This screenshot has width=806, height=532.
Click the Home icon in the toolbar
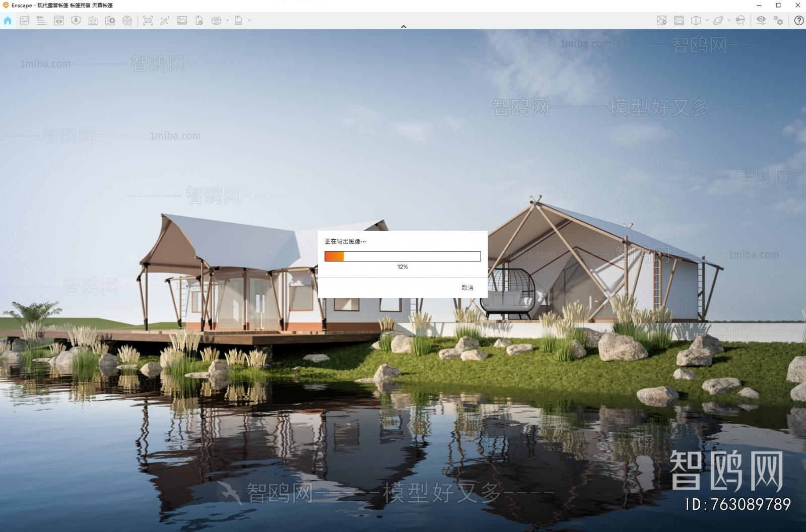(x=8, y=21)
